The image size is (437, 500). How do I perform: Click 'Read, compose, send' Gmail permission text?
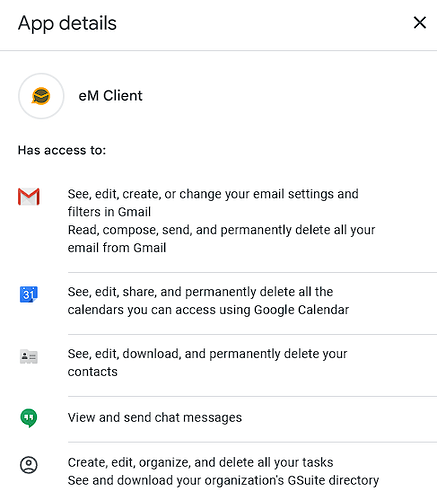[221, 239]
